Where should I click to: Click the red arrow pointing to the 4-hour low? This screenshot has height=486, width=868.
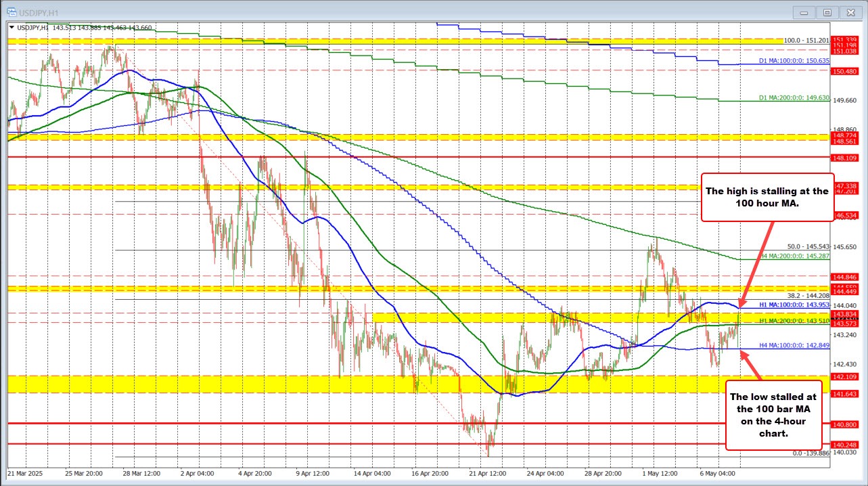[x=751, y=366]
